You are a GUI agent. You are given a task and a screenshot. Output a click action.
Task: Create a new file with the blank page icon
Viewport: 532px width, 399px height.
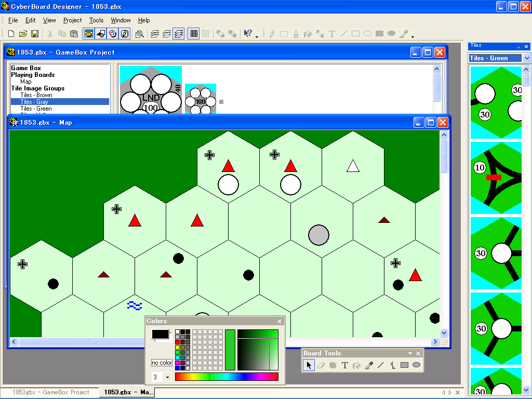(x=11, y=34)
